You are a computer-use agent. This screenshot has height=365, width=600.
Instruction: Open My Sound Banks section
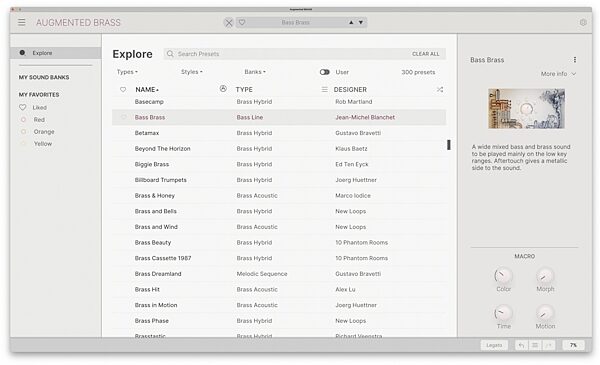(x=44, y=77)
